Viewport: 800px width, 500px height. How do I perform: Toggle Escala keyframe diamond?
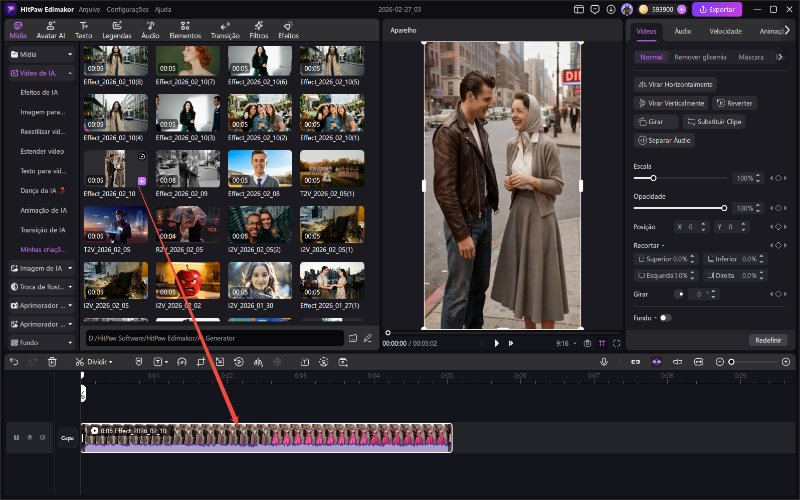point(778,178)
